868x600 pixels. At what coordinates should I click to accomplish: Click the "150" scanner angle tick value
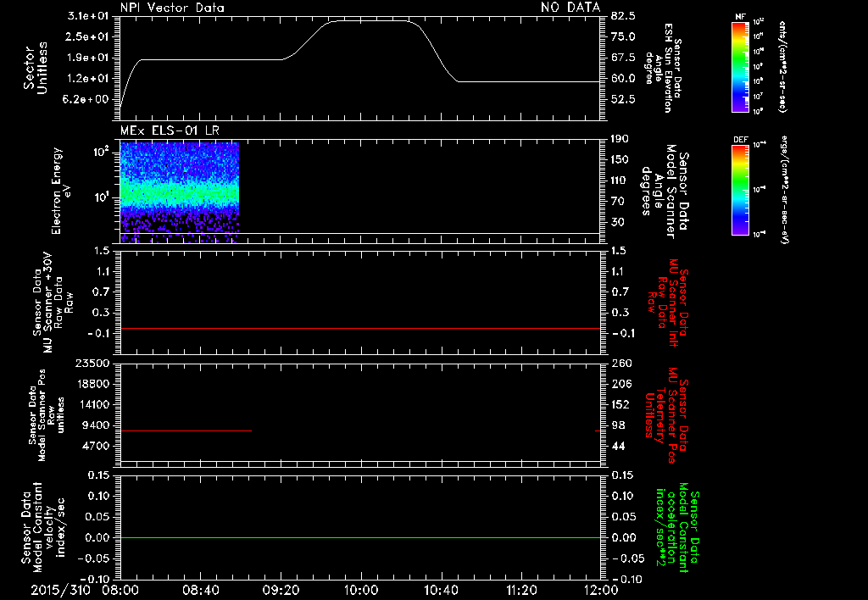tap(620, 160)
